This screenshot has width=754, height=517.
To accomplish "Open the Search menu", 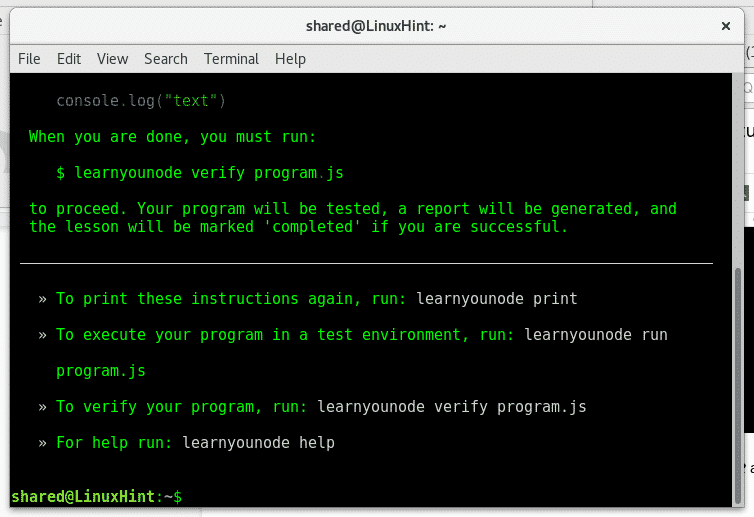I will coord(165,59).
